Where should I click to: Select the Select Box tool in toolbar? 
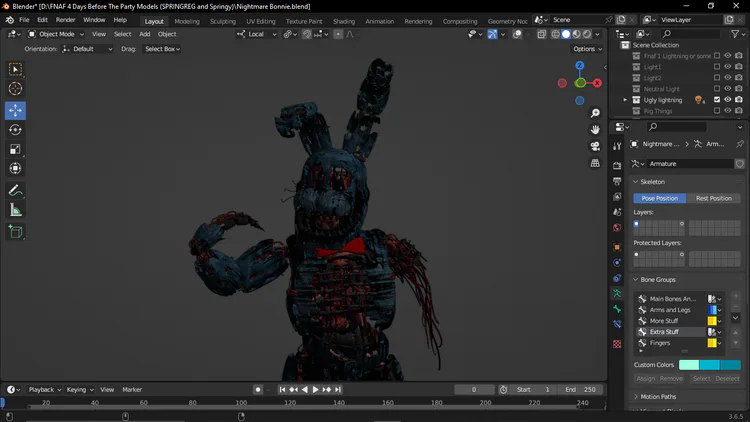click(x=15, y=69)
